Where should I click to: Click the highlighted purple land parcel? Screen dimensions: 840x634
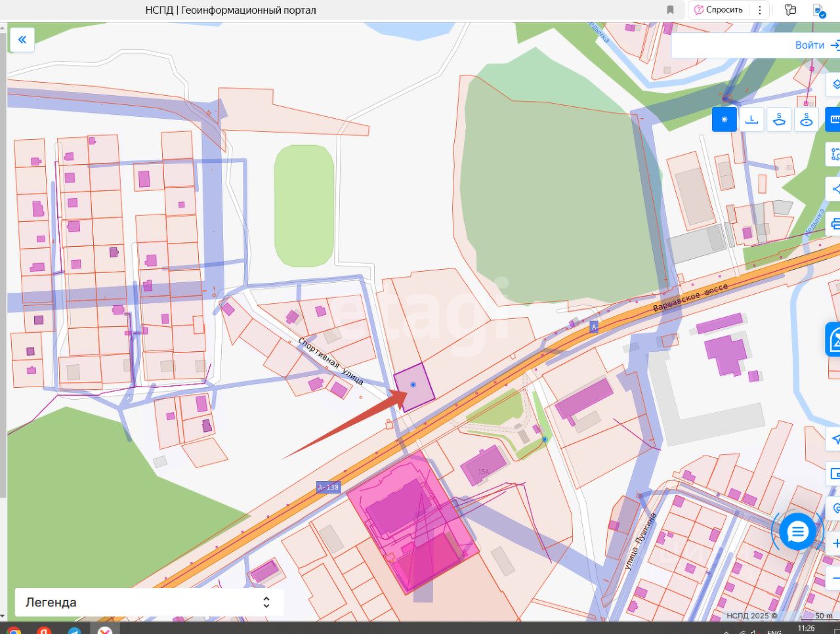413,387
